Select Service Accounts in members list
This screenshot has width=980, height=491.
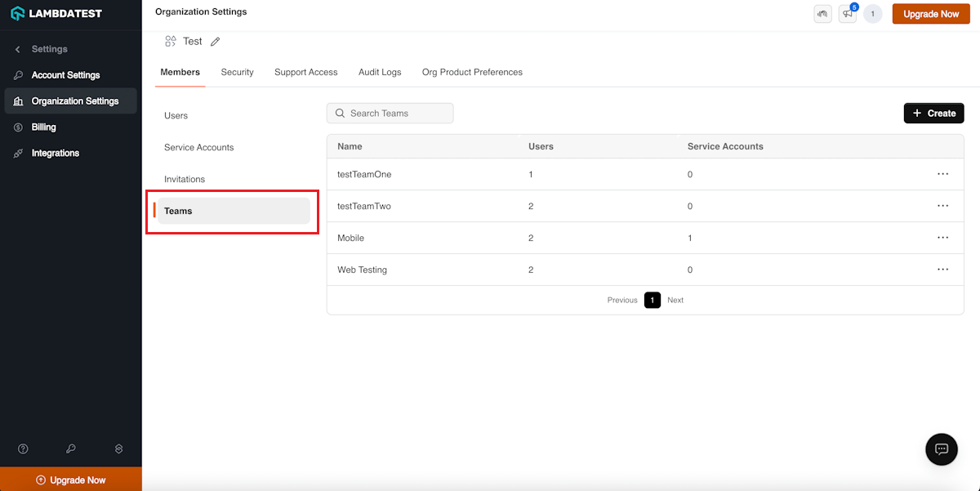(x=199, y=147)
